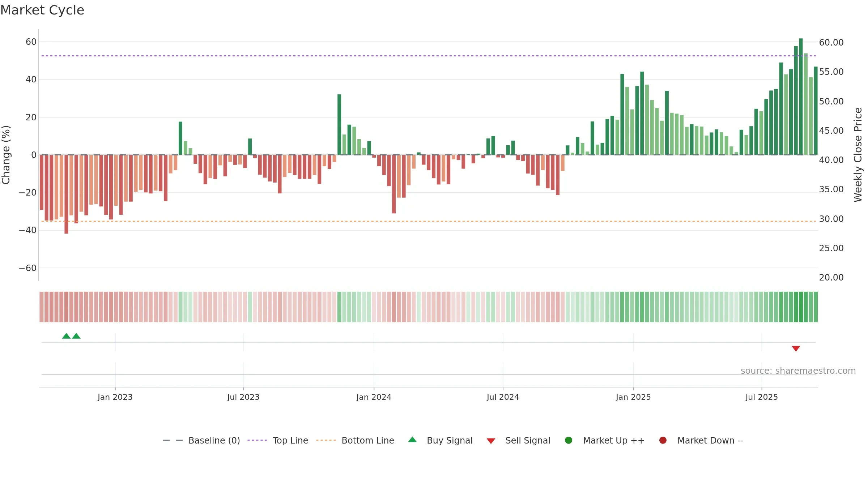Click the purple dotted Top Line swatch in legend
The width and height of the screenshot is (868, 488).
(257, 440)
